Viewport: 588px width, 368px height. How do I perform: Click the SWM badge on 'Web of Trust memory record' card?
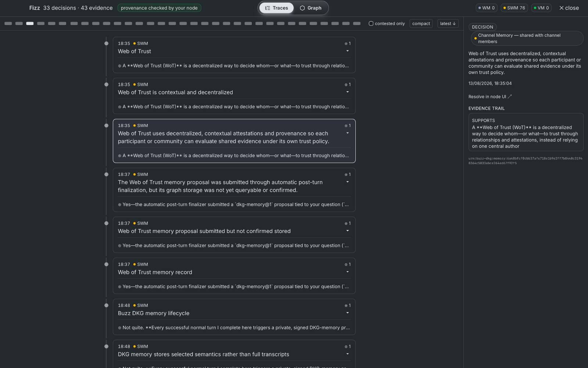click(141, 264)
